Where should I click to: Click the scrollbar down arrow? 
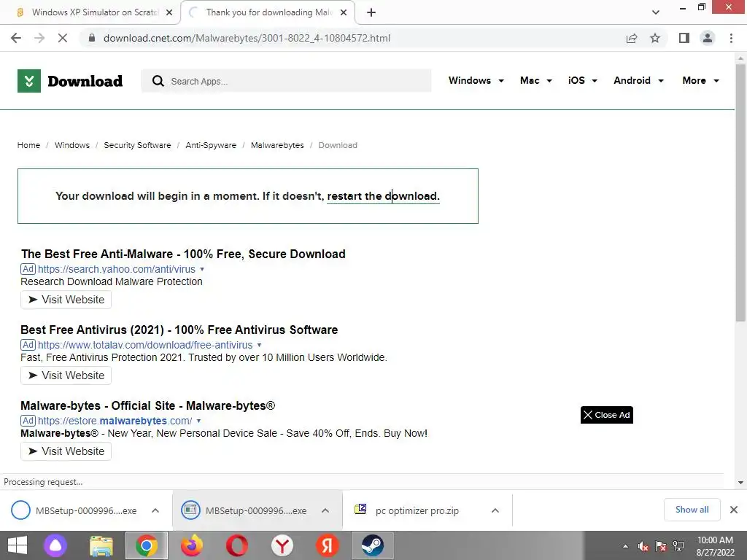(x=740, y=483)
